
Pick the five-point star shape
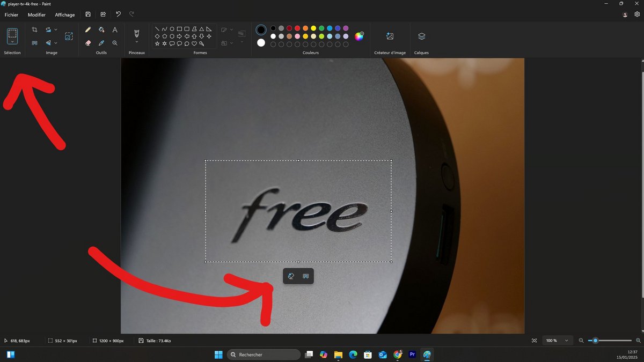tap(157, 43)
